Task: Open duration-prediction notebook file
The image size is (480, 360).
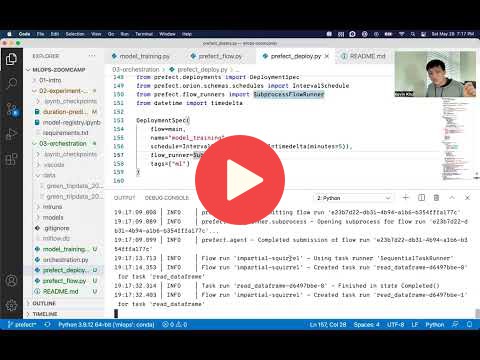Action: [65, 112]
